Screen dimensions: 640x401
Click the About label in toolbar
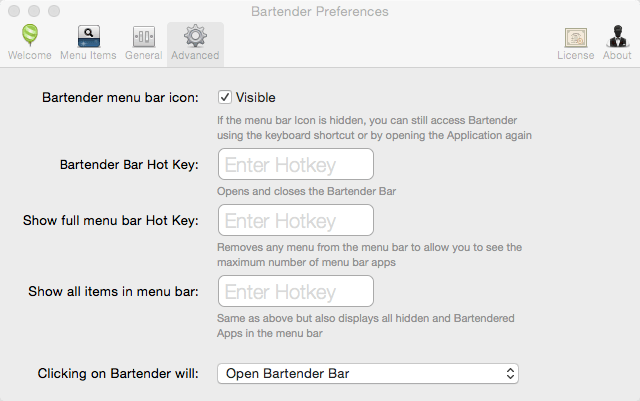[x=617, y=55]
